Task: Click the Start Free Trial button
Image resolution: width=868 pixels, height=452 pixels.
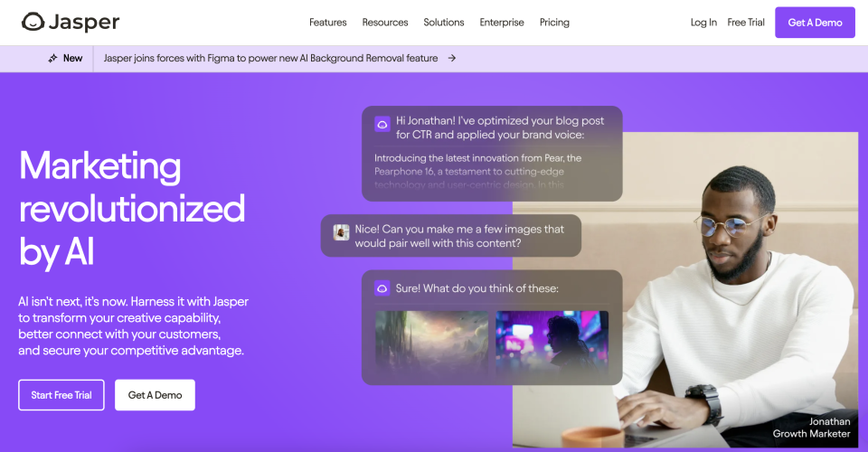Action: pos(61,395)
